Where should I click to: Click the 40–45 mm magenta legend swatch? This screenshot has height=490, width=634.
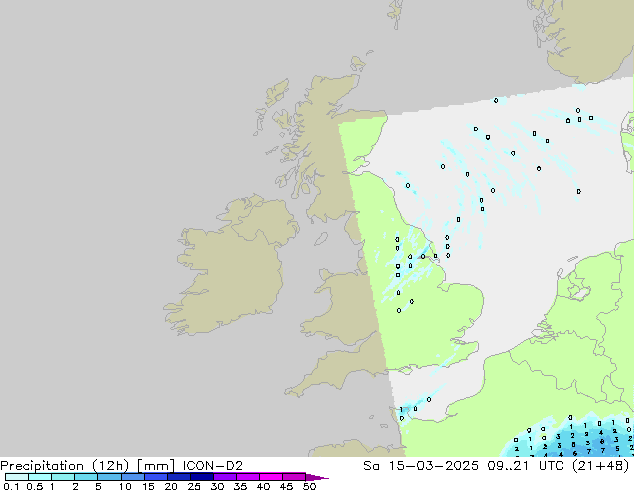[x=271, y=477]
